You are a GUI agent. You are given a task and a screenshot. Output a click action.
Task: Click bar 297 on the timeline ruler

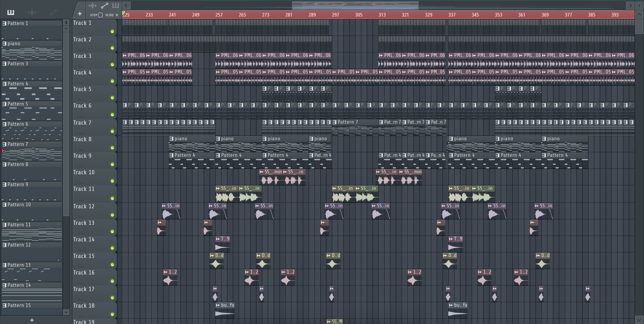tap(335, 15)
